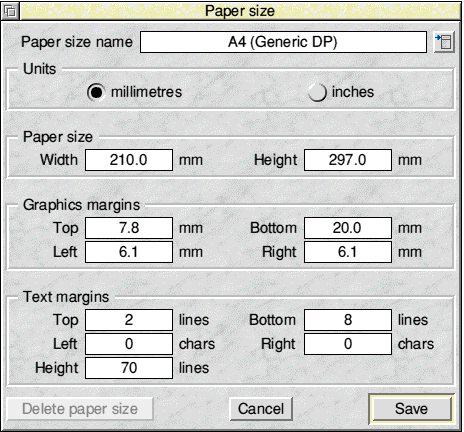Click the Text margins Bottom lines field
Viewport: 464px width, 432px height.
(x=348, y=320)
